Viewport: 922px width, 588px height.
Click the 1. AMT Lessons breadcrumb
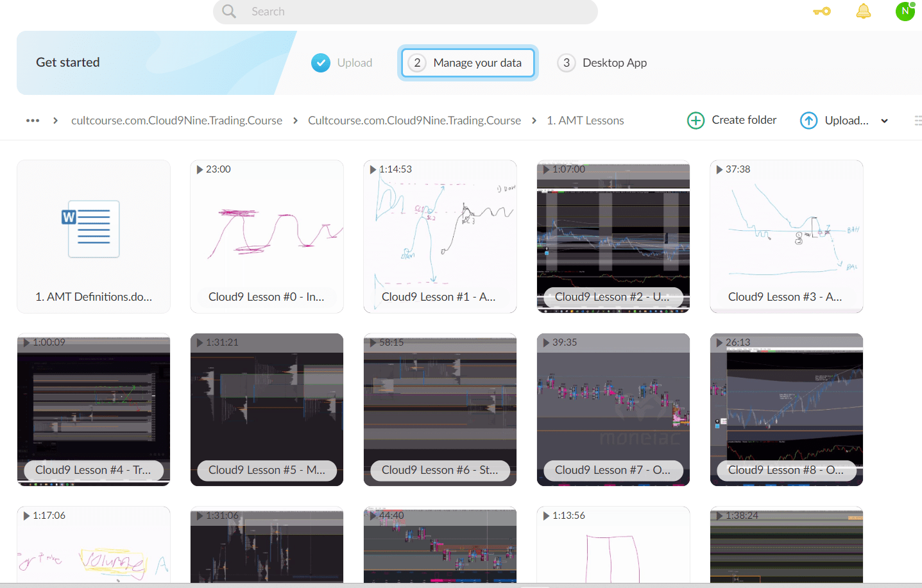pyautogui.click(x=585, y=121)
